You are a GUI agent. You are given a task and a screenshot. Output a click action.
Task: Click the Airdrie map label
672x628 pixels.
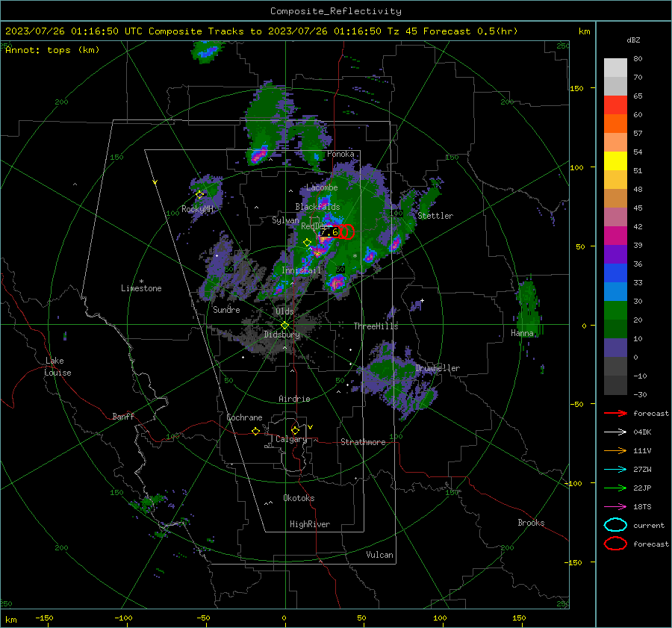coord(294,399)
